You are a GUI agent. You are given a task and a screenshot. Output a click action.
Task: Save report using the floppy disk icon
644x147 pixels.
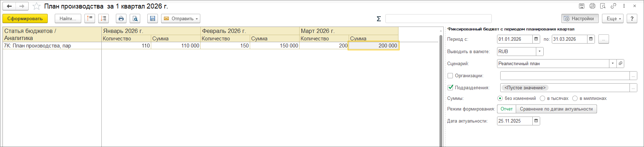coord(153,18)
